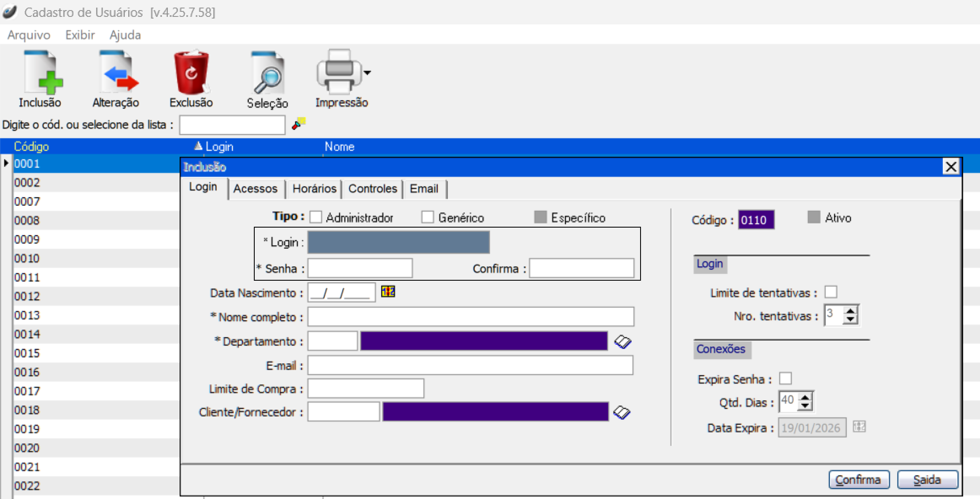The image size is (980, 499).
Task: Open the Cliente/Fornecedor lookup book icon
Action: [622, 412]
